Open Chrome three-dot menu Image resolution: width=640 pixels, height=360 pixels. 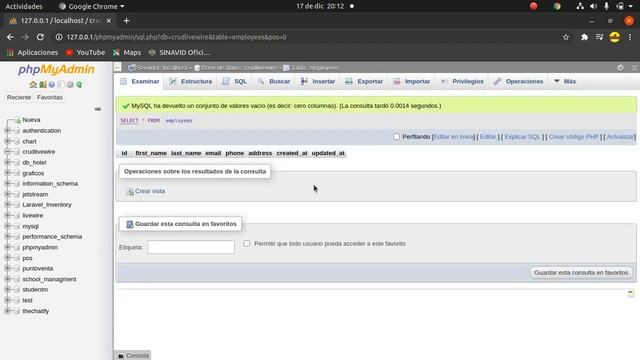(630, 37)
